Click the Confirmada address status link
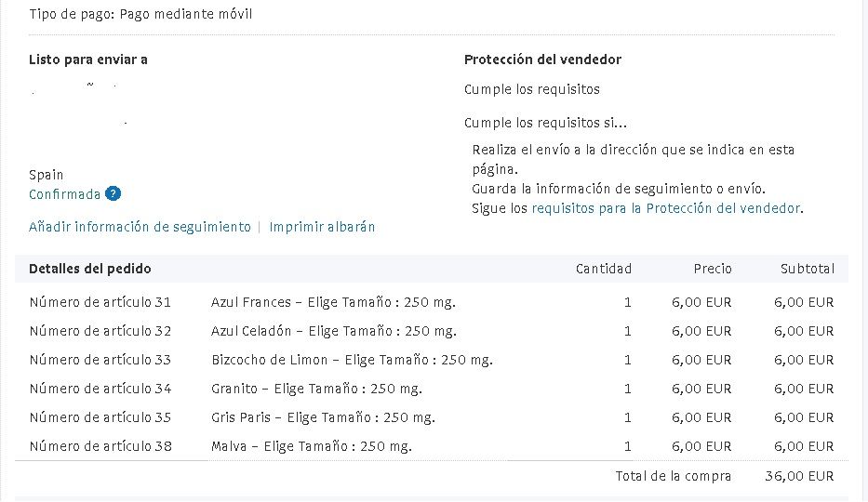Viewport: 868px width, 502px height. pyautogui.click(x=65, y=194)
